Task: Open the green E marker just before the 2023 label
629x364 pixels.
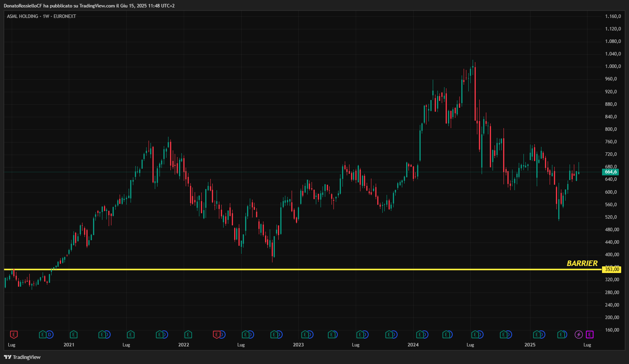Action: point(274,334)
